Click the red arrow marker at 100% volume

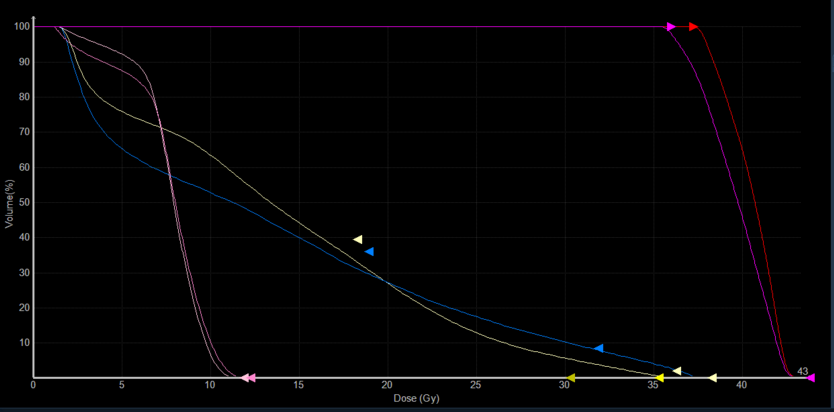coord(694,26)
